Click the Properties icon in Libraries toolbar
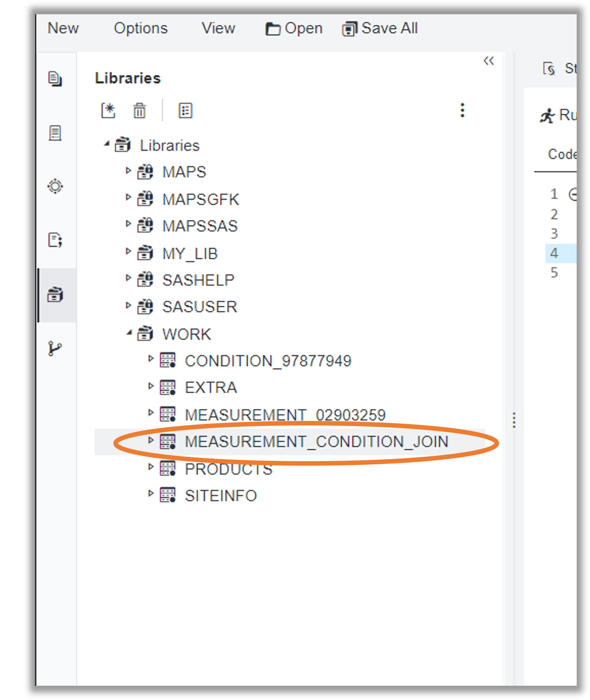The height and width of the screenshot is (700, 590). [x=185, y=111]
